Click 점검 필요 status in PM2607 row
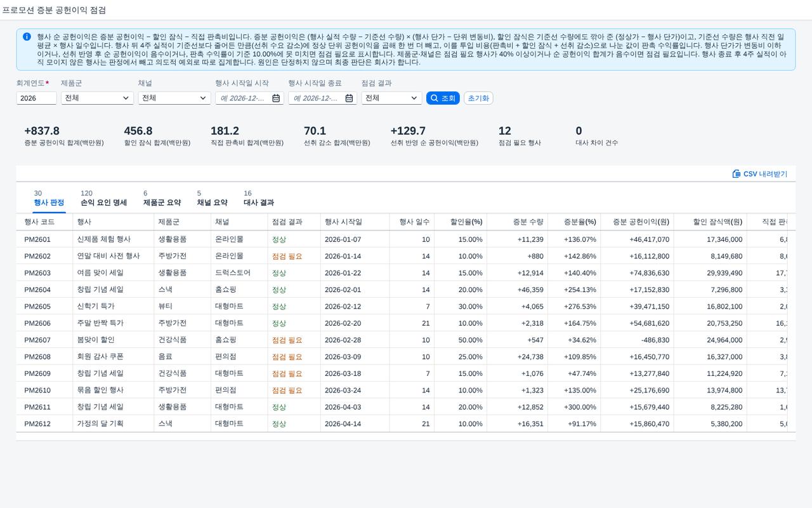Image resolution: width=812 pixels, height=508 pixels. (287, 340)
